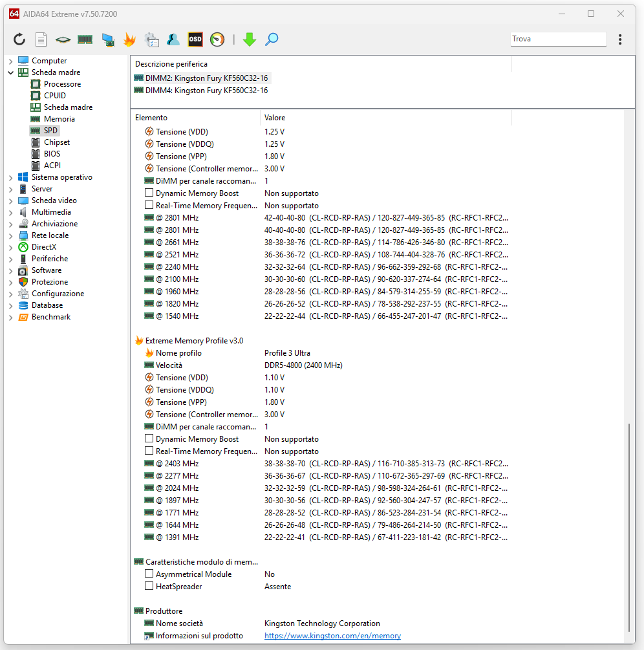Select Periferiche in the sidebar
This screenshot has width=644, height=650.
click(x=50, y=259)
